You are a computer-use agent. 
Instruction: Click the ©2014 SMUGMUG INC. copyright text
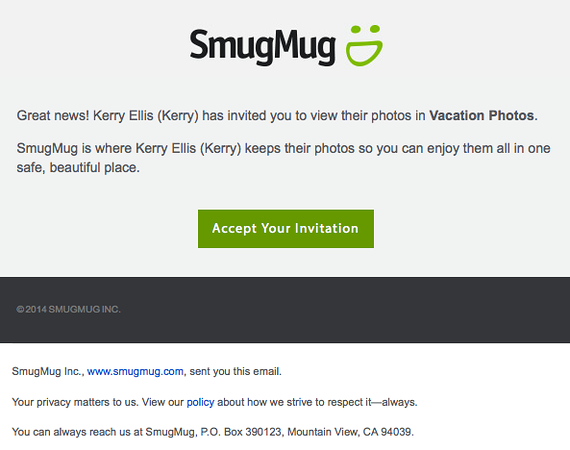68,309
